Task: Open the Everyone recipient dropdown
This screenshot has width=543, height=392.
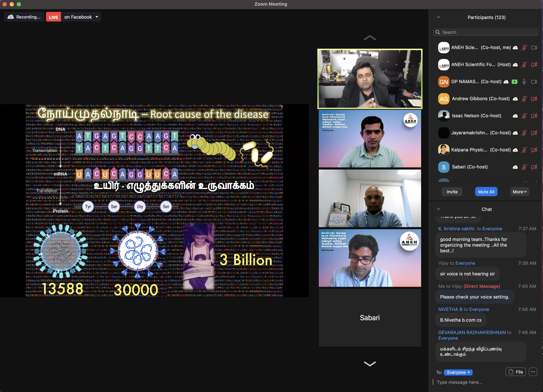Action: 458,372
